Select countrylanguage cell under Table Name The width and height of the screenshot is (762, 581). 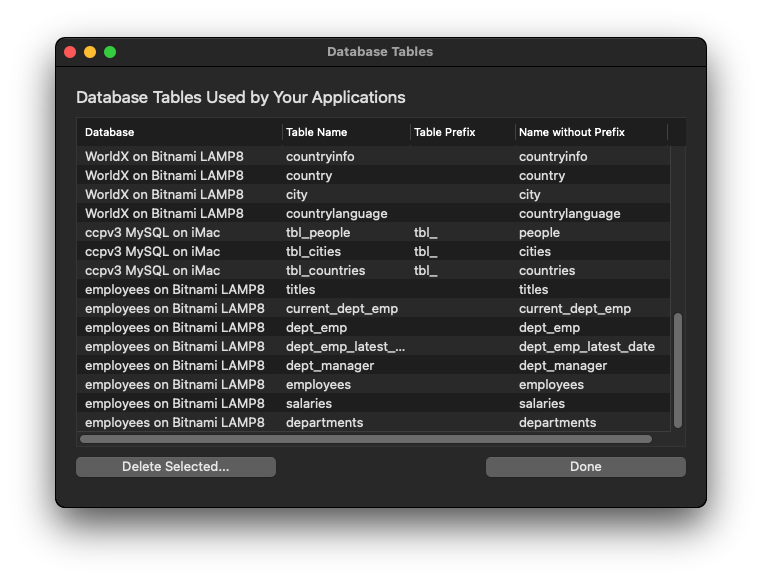[336, 213]
